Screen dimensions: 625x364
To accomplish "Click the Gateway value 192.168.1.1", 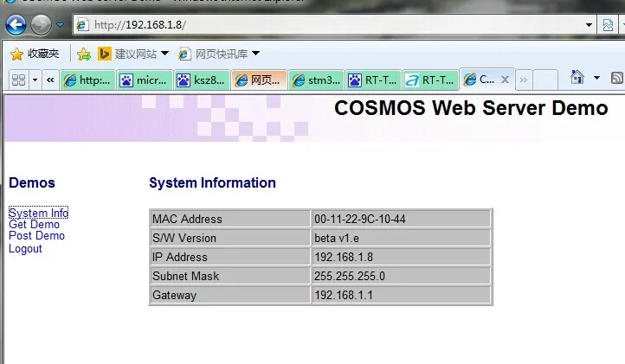I will [344, 295].
